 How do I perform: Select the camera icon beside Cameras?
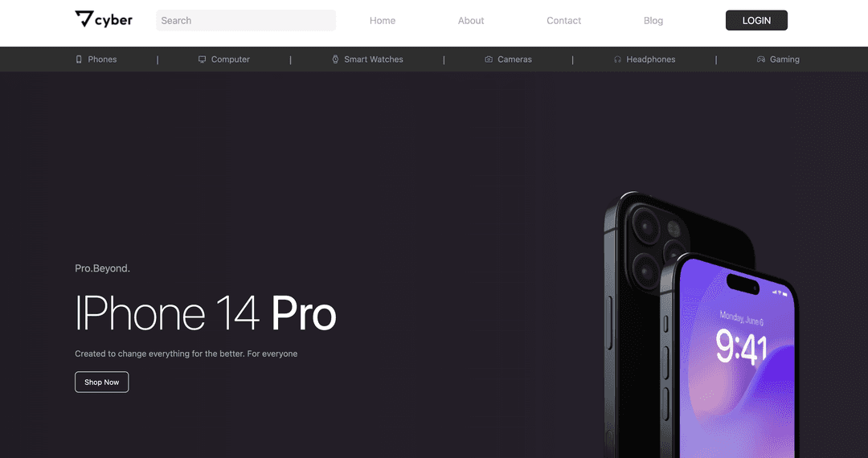point(489,59)
